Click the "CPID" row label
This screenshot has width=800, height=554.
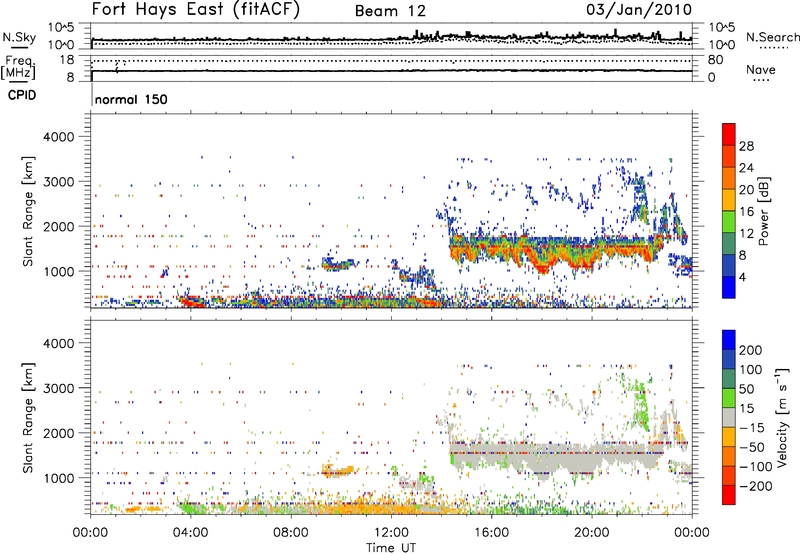point(22,95)
